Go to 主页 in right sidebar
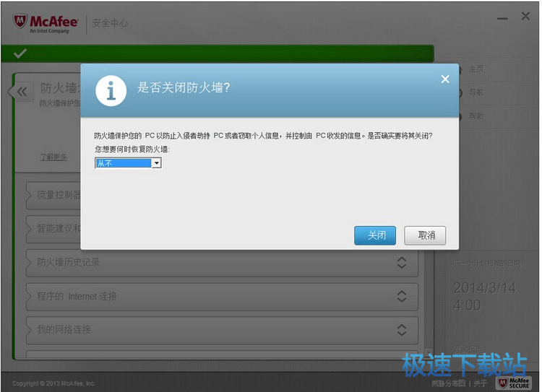Screen dimensions: 542x392 [x=476, y=69]
